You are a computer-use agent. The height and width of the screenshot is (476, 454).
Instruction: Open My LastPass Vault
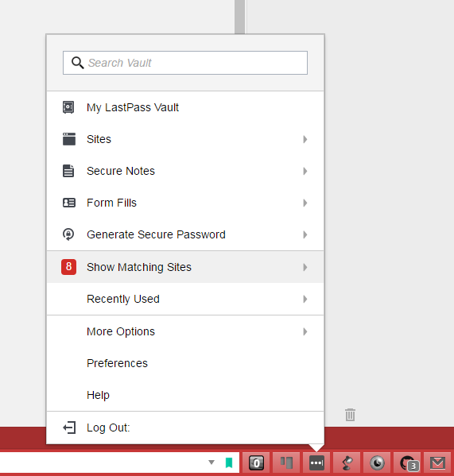click(x=185, y=107)
